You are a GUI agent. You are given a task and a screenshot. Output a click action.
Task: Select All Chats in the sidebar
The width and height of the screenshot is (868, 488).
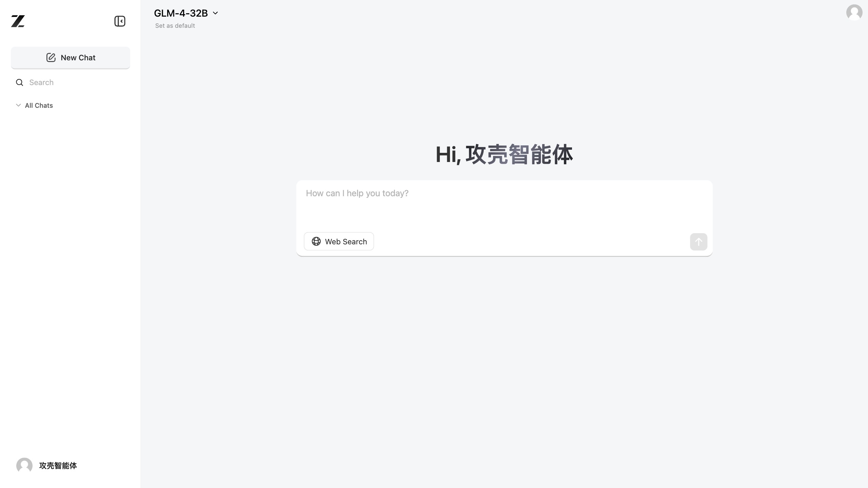[x=39, y=105]
